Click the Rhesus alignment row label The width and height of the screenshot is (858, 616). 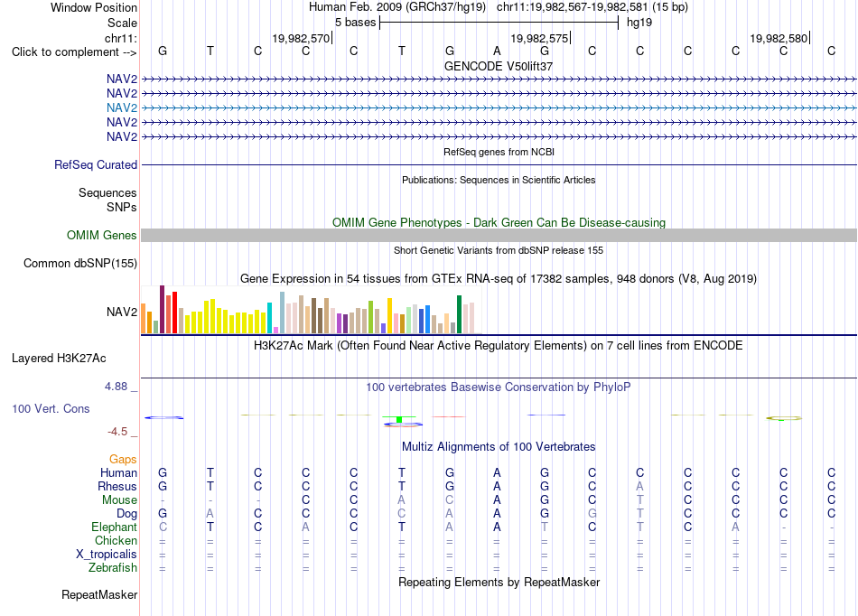(x=117, y=486)
